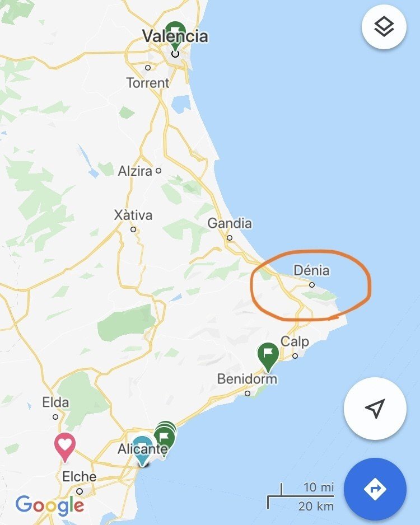Tap the my-location arrow button

tap(375, 408)
